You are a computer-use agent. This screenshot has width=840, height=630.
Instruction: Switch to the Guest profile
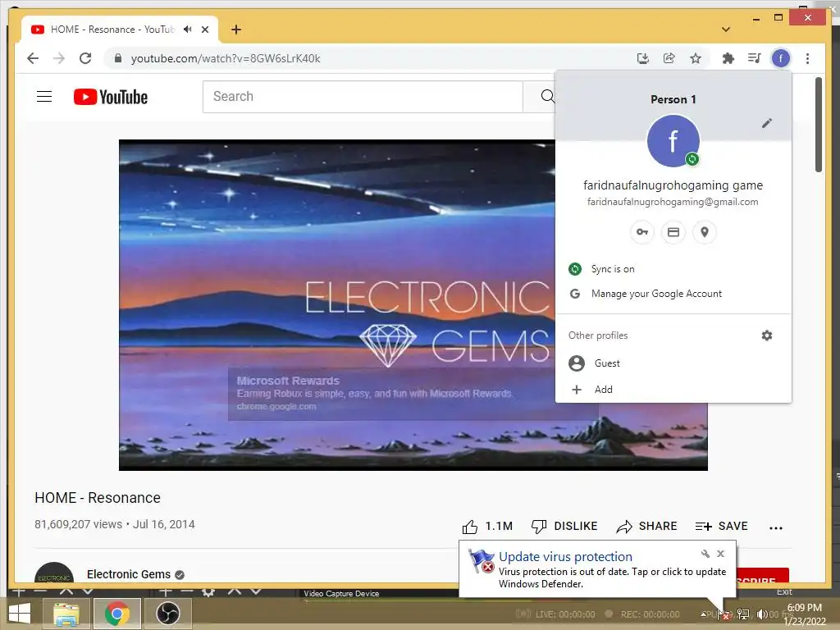pos(673,363)
